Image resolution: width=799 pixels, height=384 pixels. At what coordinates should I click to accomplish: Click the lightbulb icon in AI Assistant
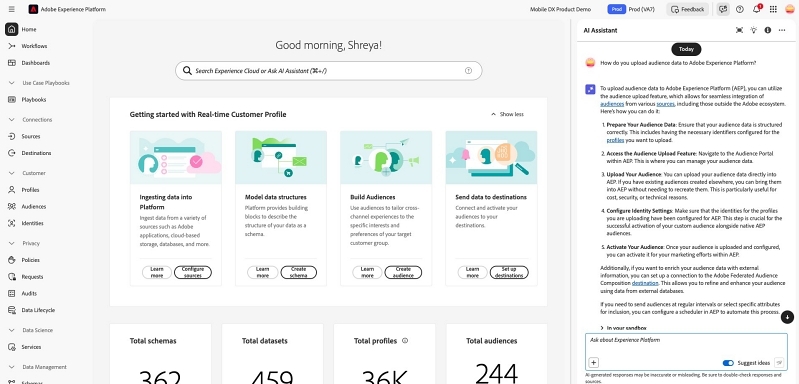pyautogui.click(x=754, y=30)
